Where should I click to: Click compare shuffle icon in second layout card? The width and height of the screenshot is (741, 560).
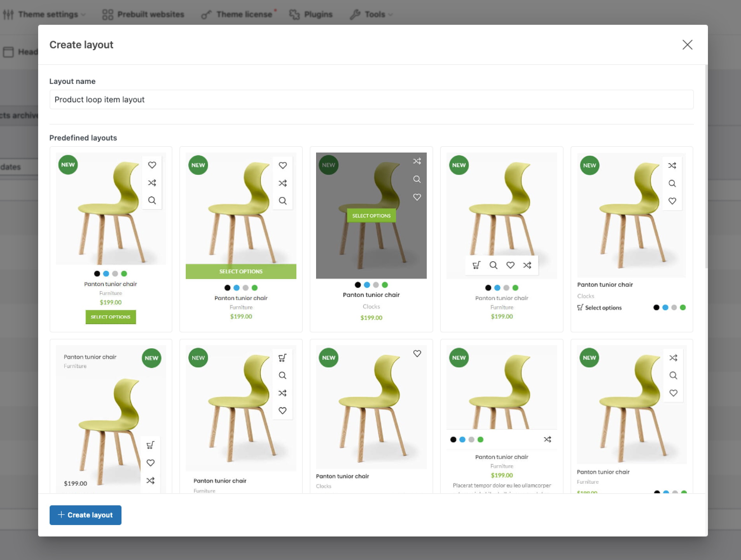(x=282, y=183)
